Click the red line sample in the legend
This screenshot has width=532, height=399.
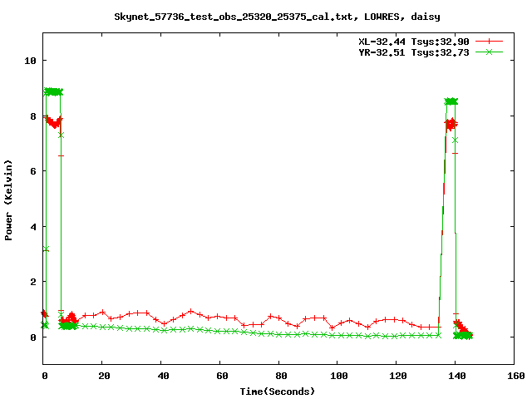coord(489,42)
